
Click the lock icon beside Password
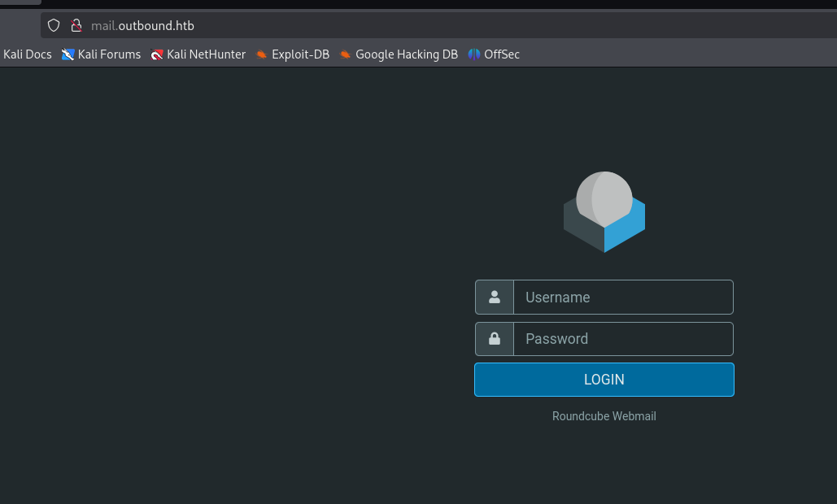pyautogui.click(x=495, y=339)
